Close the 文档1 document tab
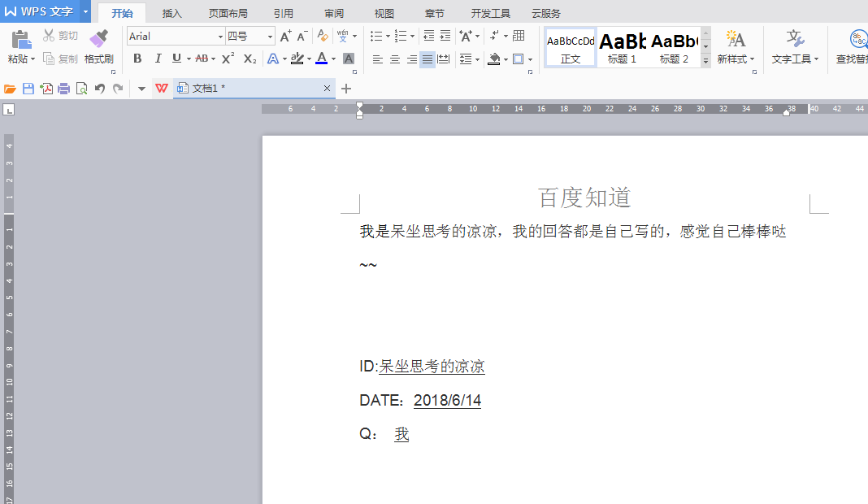868x504 pixels. pos(328,88)
